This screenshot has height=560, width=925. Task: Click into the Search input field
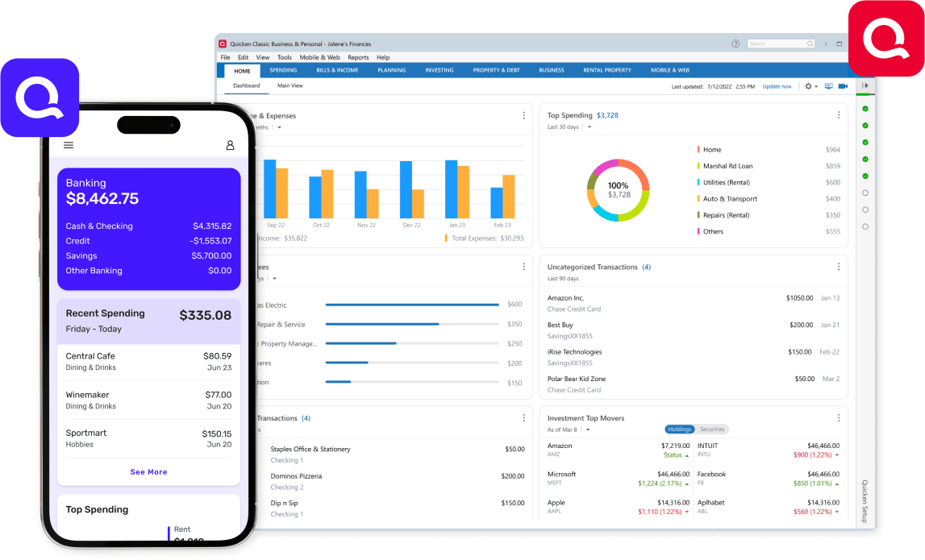pos(781,44)
